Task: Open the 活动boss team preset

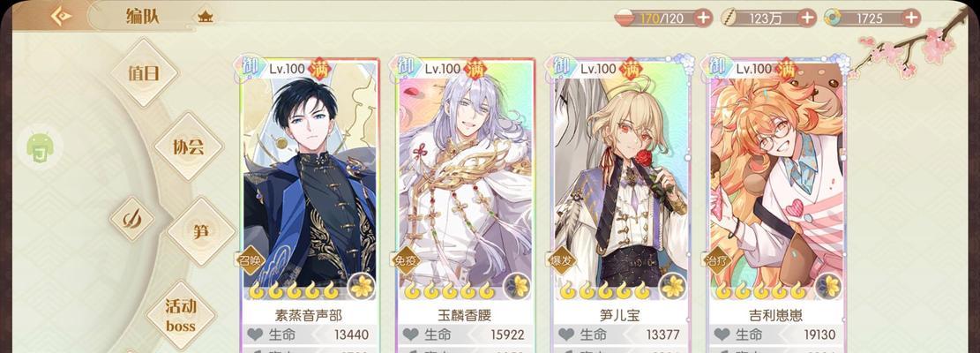Action: (x=181, y=315)
